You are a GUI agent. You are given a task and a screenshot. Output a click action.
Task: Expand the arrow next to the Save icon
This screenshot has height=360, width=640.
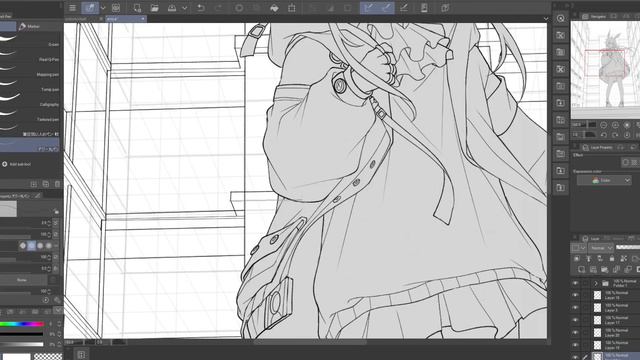[x=184, y=8]
